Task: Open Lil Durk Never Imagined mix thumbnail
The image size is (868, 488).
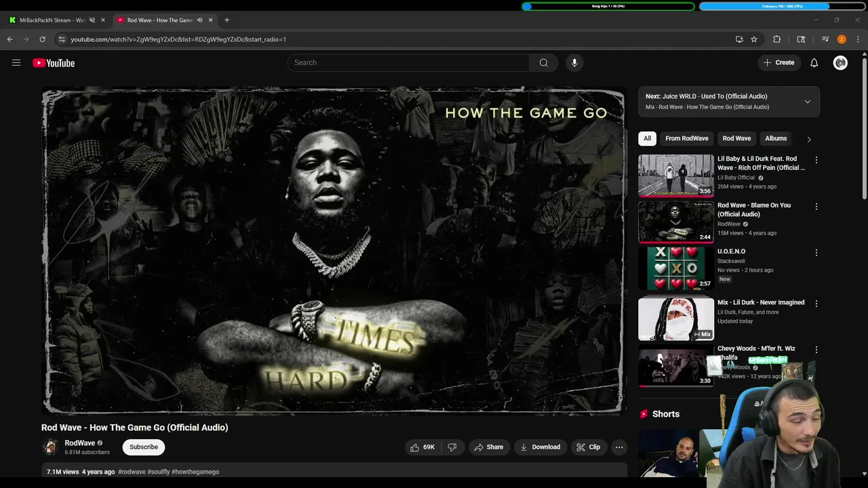Action: [x=676, y=319]
